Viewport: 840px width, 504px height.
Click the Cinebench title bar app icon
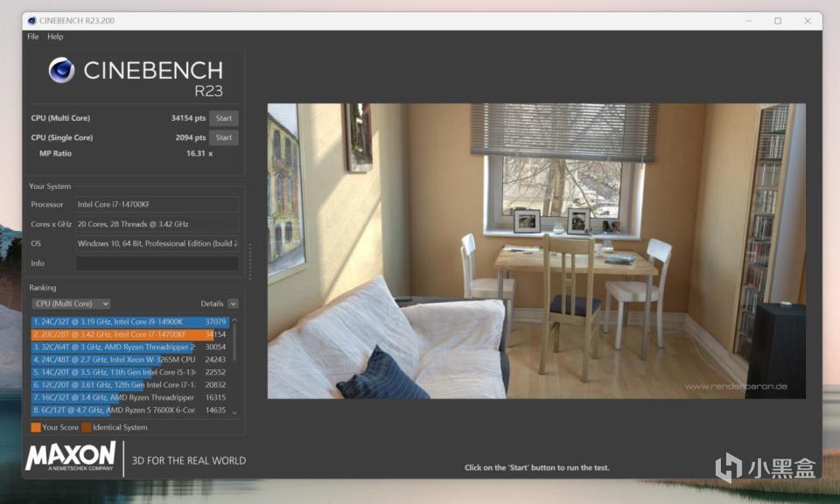coord(31,21)
